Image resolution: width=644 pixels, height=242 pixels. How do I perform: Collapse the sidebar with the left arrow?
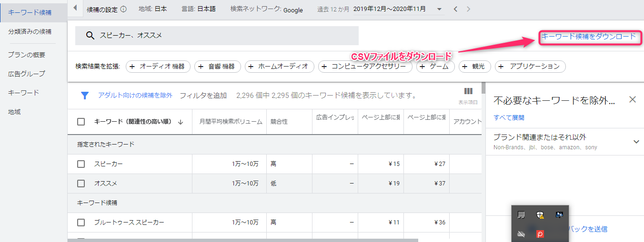(75, 9)
